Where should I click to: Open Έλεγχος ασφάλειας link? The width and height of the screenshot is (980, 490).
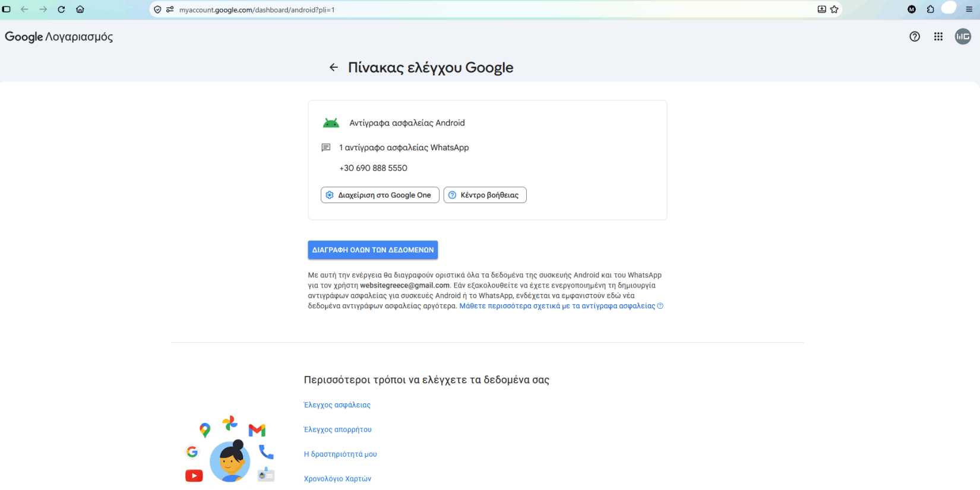click(337, 405)
